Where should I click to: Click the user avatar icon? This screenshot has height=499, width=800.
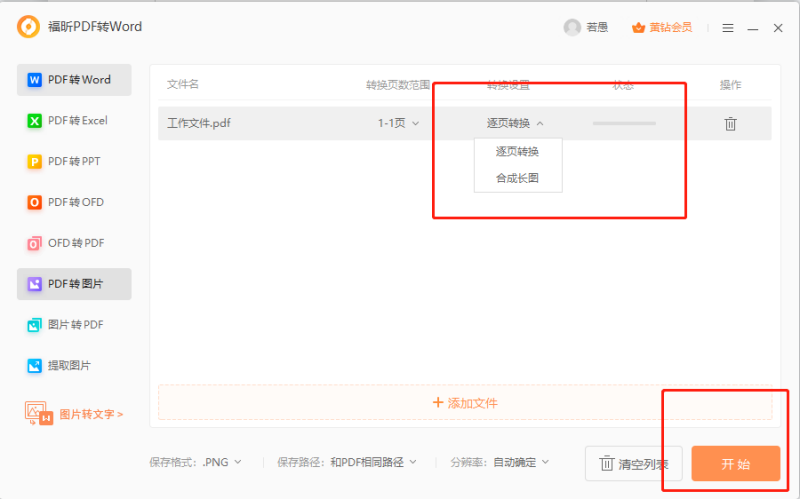[x=572, y=27]
